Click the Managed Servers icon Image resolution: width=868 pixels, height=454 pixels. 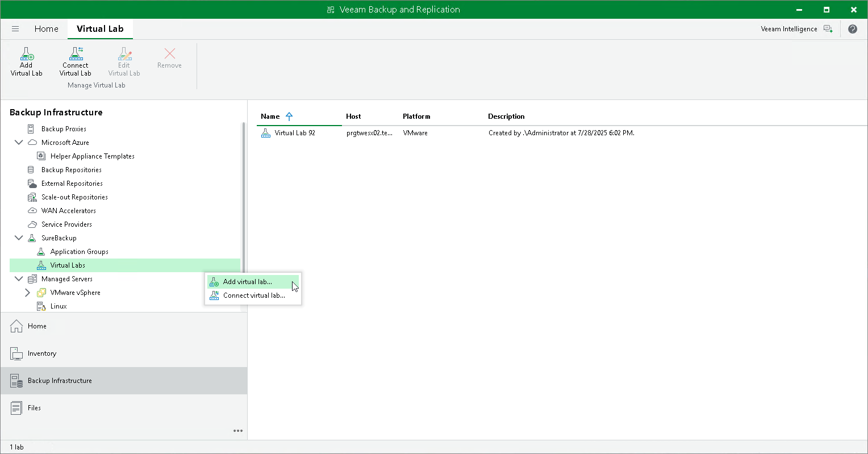(x=32, y=279)
